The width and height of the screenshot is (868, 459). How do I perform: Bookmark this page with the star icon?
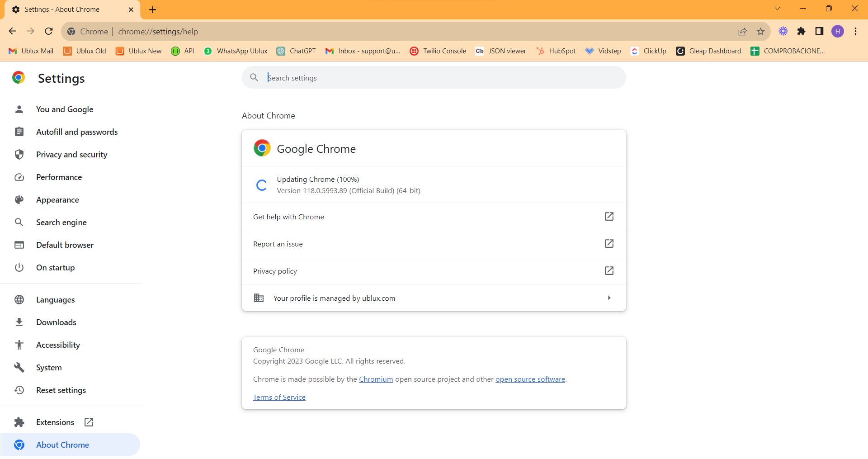[x=760, y=31]
